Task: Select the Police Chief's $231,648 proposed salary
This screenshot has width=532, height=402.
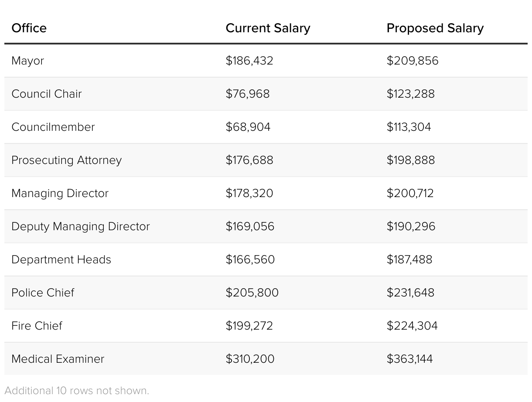Action: 410,293
